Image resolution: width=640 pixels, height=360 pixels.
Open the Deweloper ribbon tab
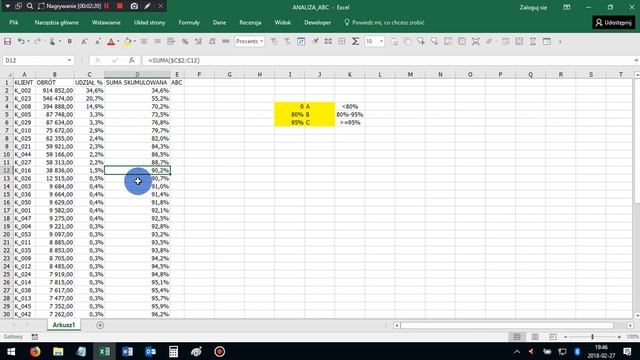pos(318,22)
